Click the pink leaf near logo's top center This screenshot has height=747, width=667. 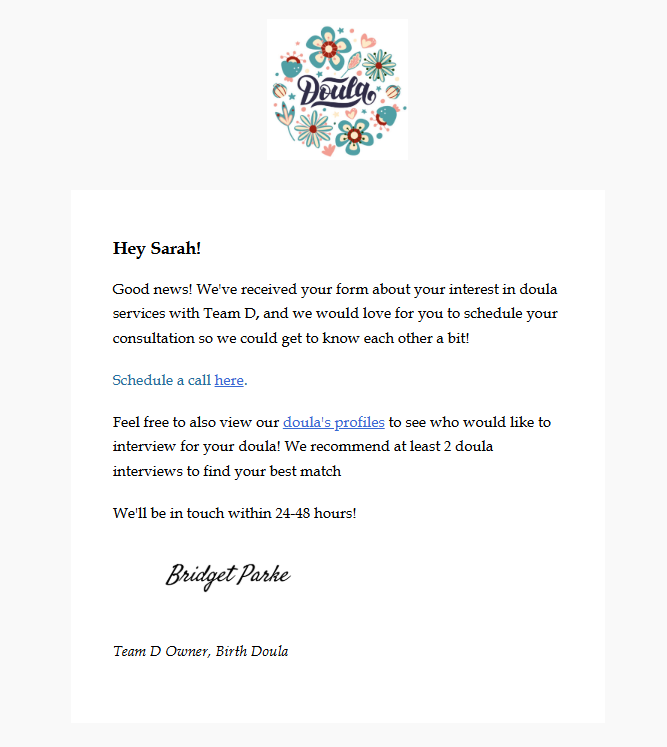[x=353, y=63]
